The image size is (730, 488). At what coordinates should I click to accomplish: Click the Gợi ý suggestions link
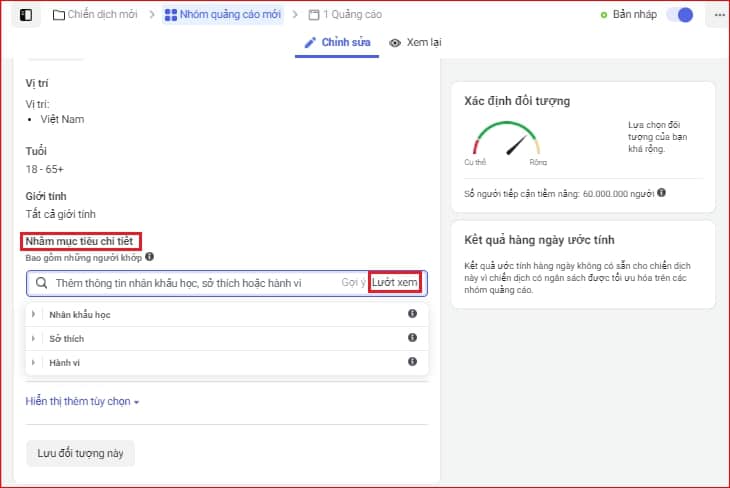[x=353, y=283]
